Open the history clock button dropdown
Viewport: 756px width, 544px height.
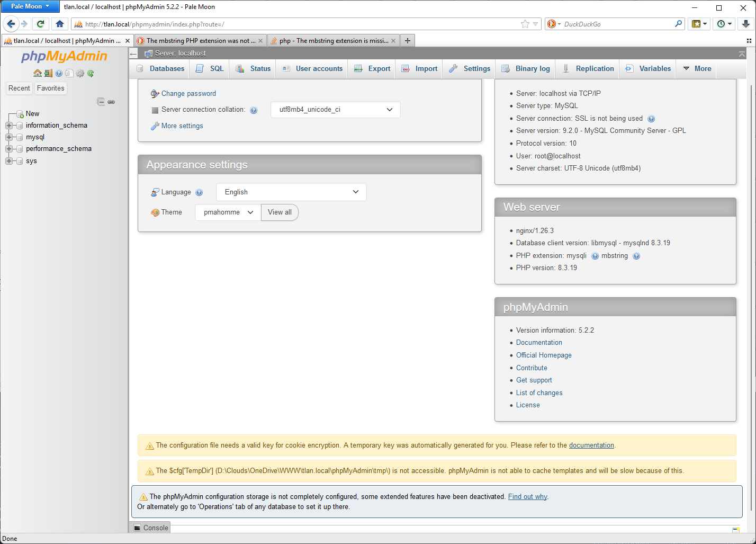pyautogui.click(x=724, y=24)
